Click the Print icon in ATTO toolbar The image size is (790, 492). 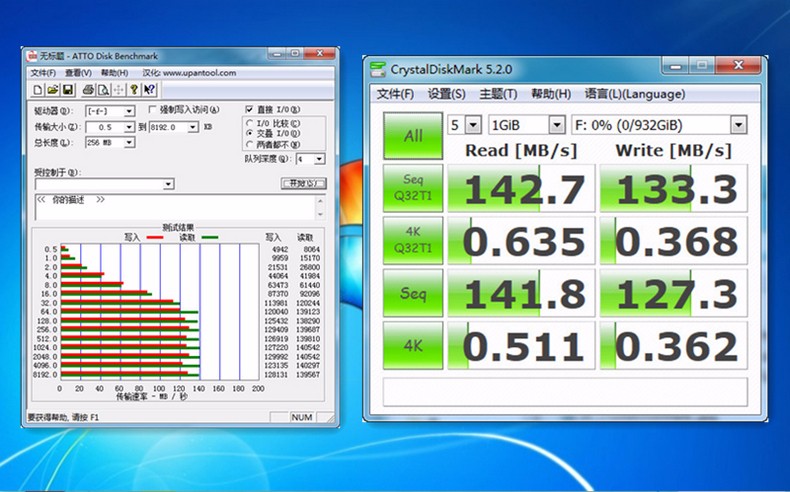click(88, 90)
